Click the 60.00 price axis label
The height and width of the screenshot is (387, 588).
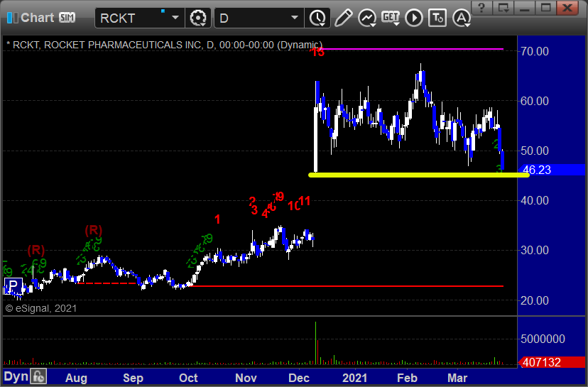534,101
